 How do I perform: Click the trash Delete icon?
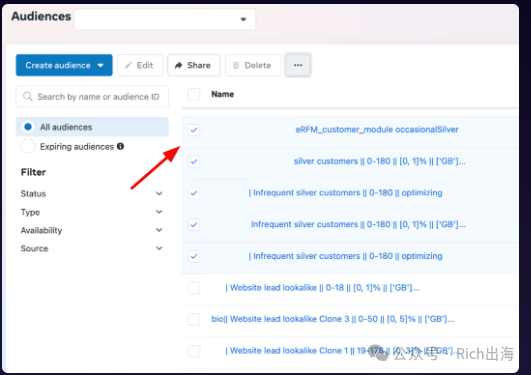click(x=236, y=65)
